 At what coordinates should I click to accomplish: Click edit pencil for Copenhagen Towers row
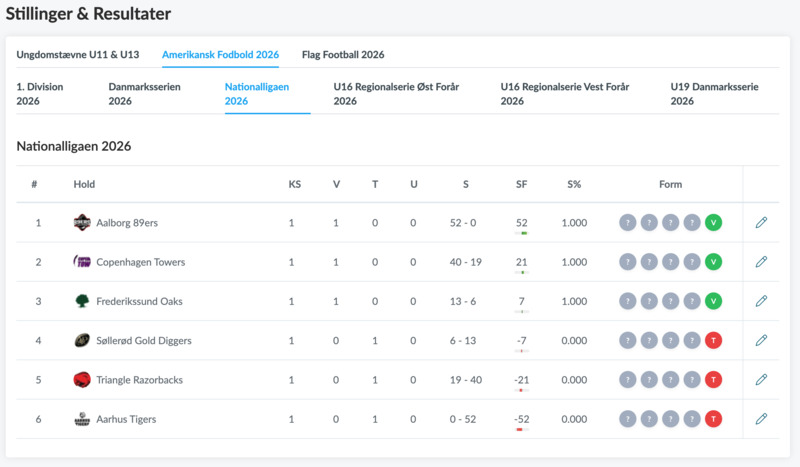761,262
